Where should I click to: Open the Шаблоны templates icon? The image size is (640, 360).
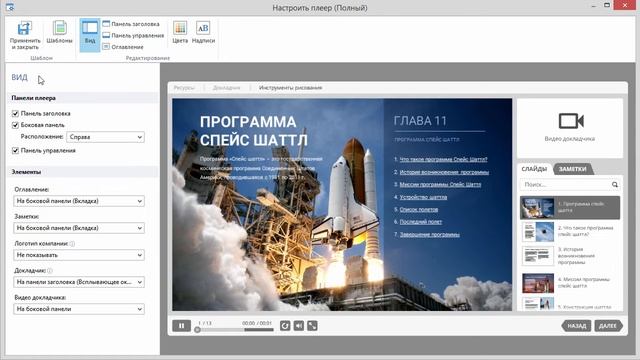[x=60, y=28]
